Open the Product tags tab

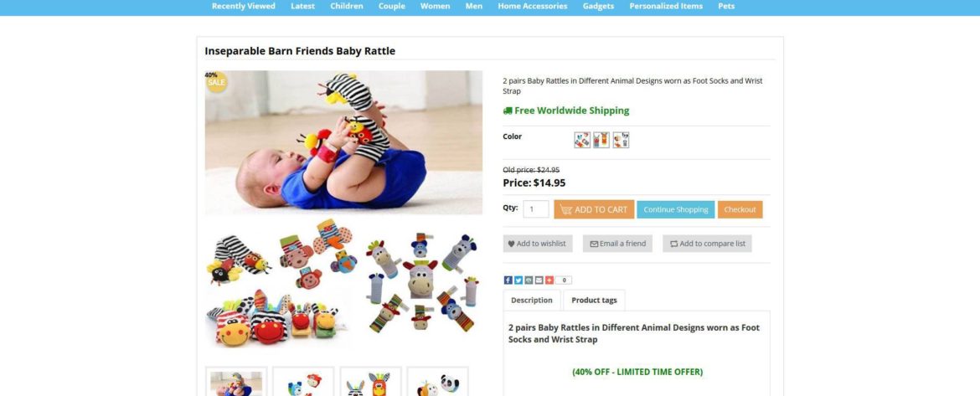point(594,301)
